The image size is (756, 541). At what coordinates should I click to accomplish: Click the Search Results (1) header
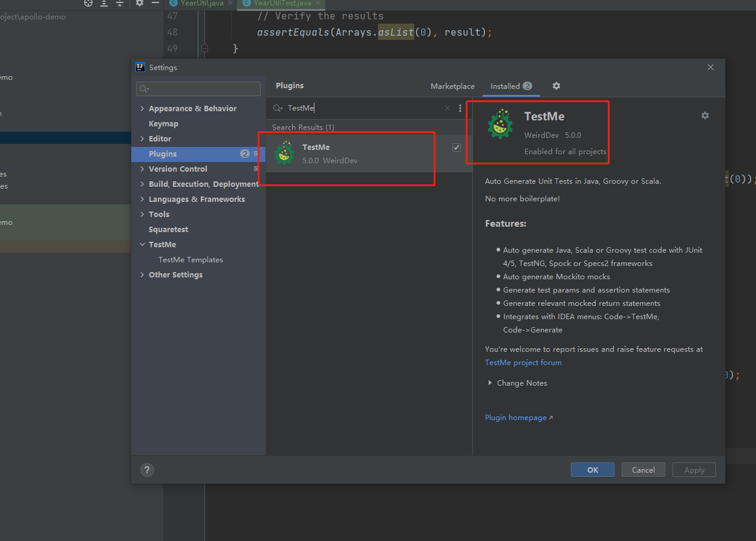pyautogui.click(x=303, y=128)
